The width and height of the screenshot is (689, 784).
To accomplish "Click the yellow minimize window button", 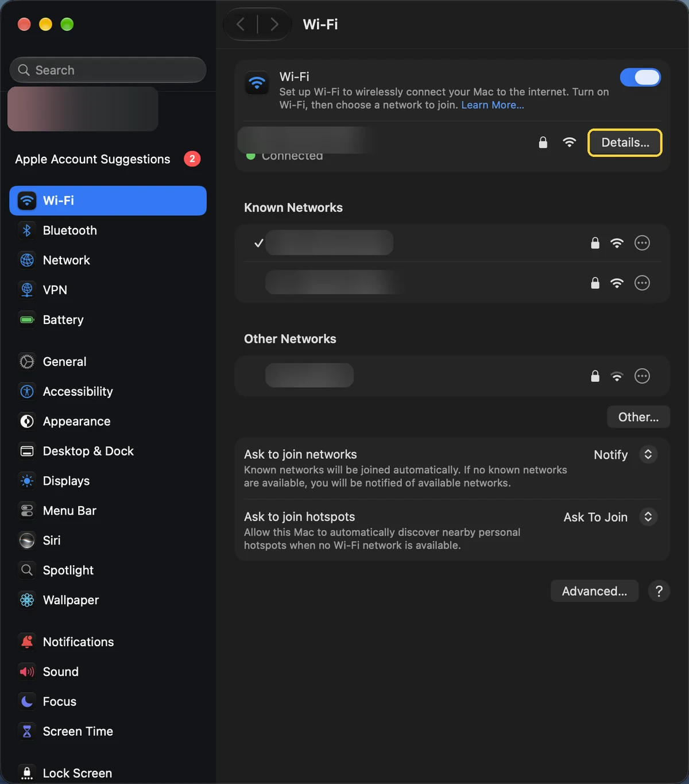I will (x=45, y=24).
